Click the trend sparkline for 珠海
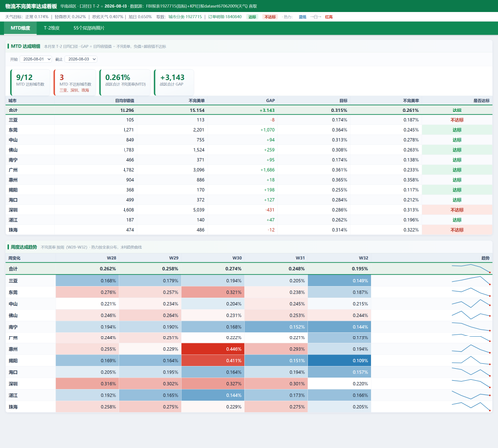The width and height of the screenshot is (498, 448). (x=471, y=407)
